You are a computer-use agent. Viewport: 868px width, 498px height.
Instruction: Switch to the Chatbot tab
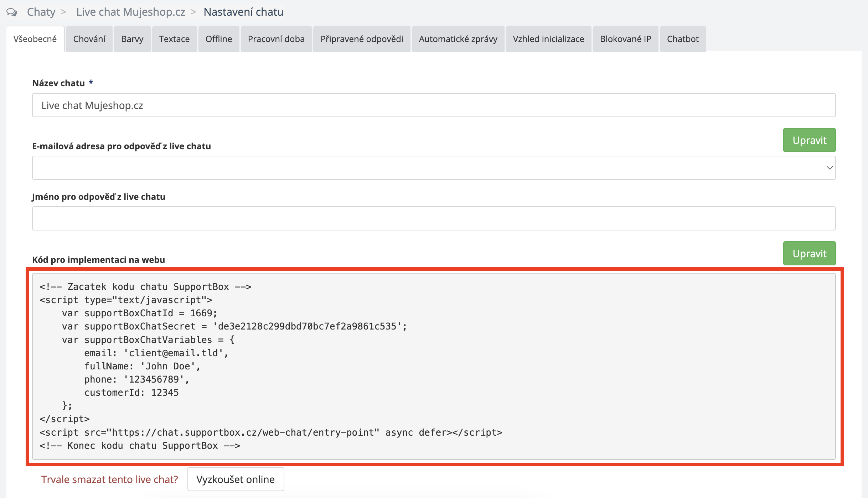tap(682, 39)
